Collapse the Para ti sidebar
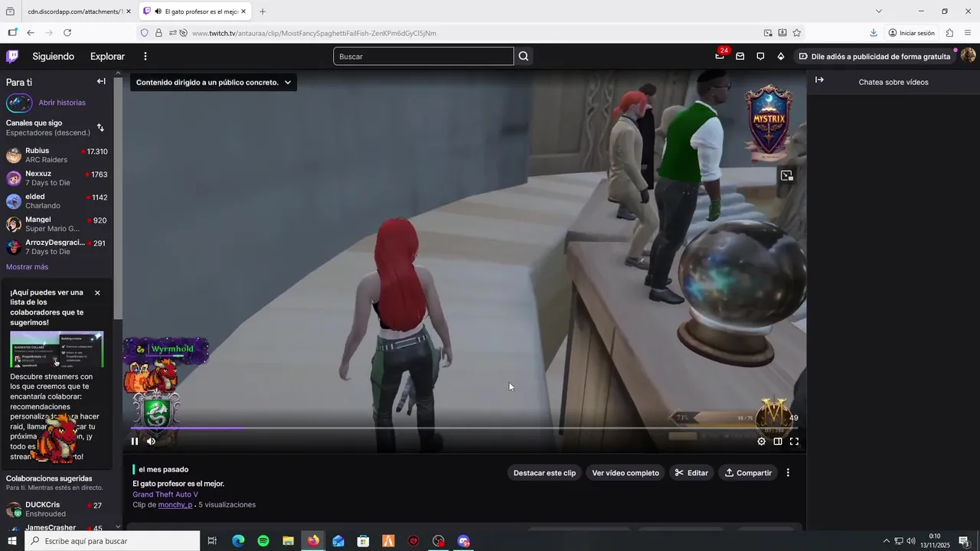The width and height of the screenshot is (980, 551). pos(101,81)
